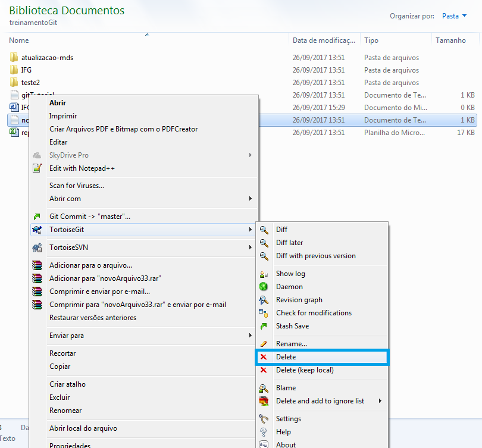This screenshot has width=482, height=448.
Task: Click the Rename pencil icon
Action: tap(264, 344)
